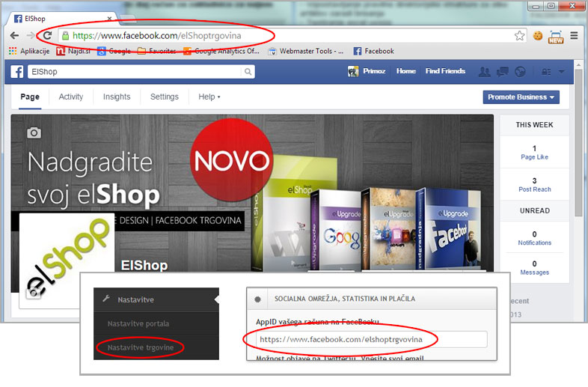Reload the page with the refresh icon
588x387 pixels.
(47, 36)
